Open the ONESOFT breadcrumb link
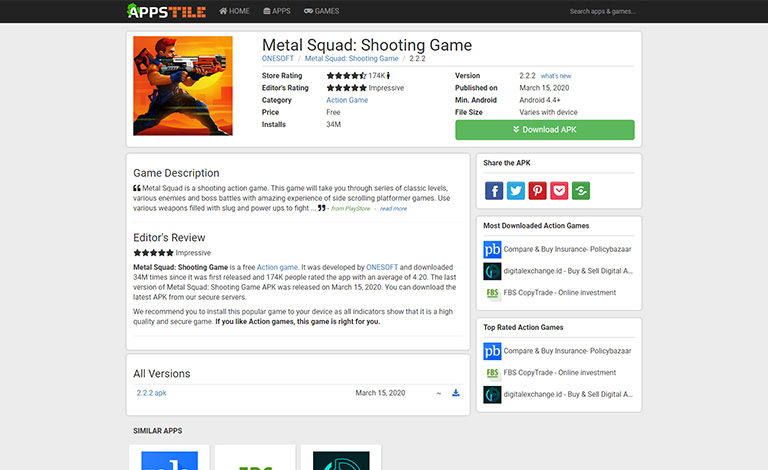The width and height of the screenshot is (768, 470). 278,58
